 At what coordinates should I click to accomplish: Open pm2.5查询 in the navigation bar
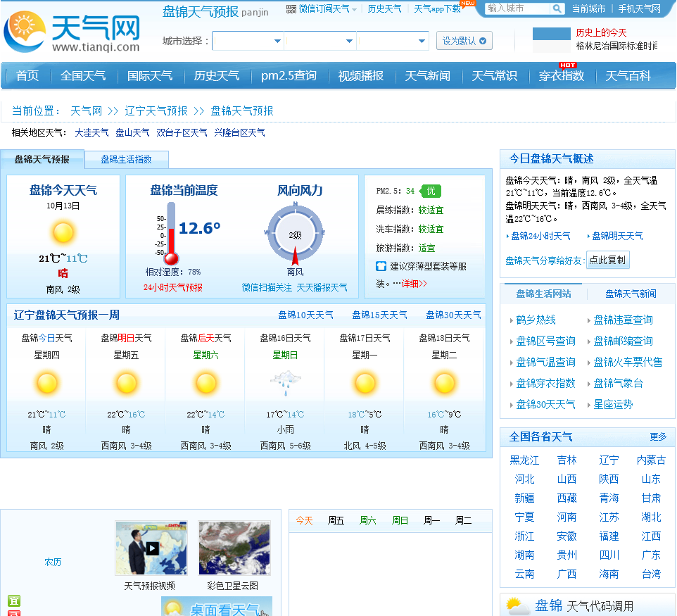pyautogui.click(x=289, y=76)
